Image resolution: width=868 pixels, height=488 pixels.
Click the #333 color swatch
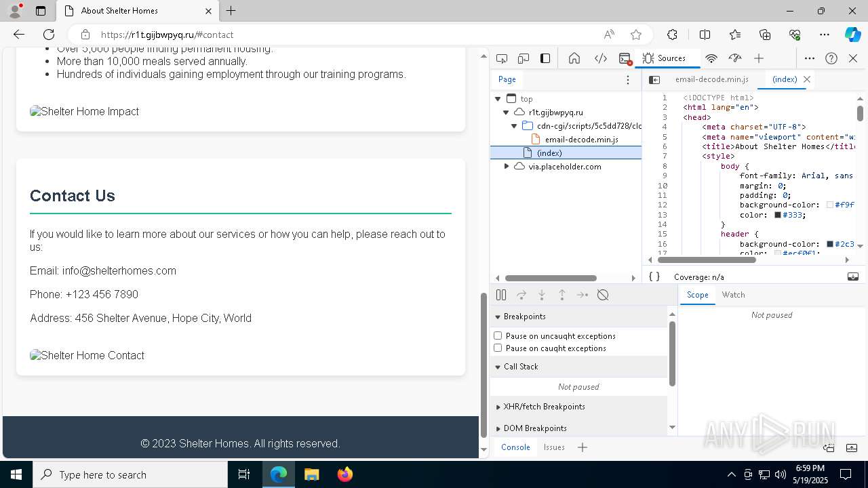[x=778, y=215]
